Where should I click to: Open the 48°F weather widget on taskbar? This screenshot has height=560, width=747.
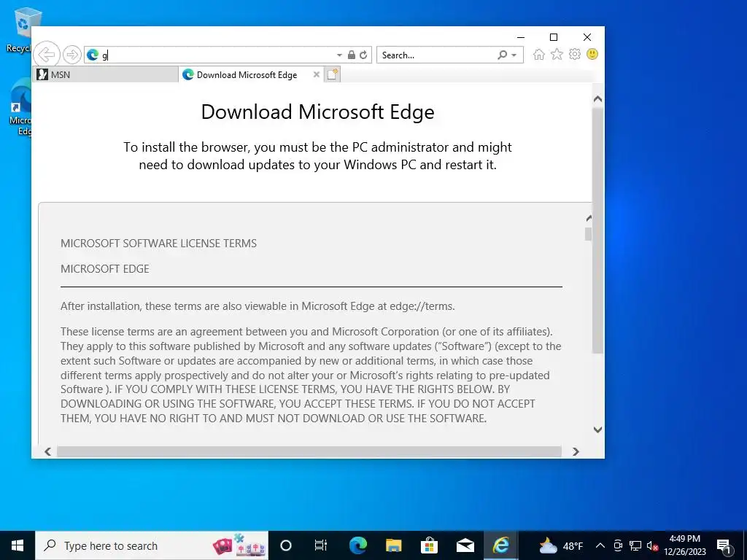point(561,545)
